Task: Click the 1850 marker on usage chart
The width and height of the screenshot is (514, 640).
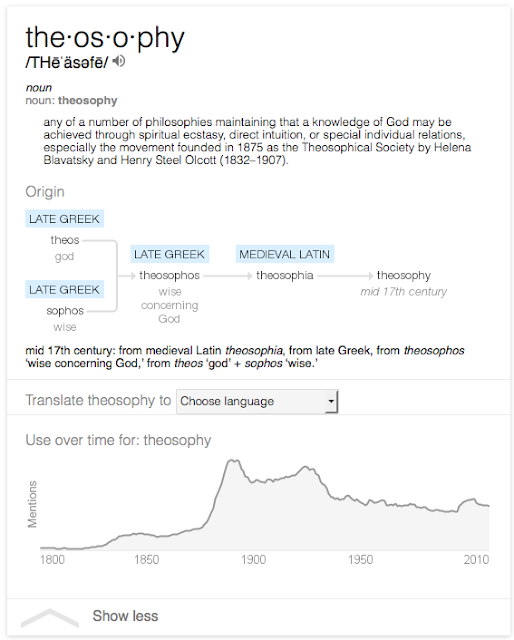Action: click(x=147, y=559)
